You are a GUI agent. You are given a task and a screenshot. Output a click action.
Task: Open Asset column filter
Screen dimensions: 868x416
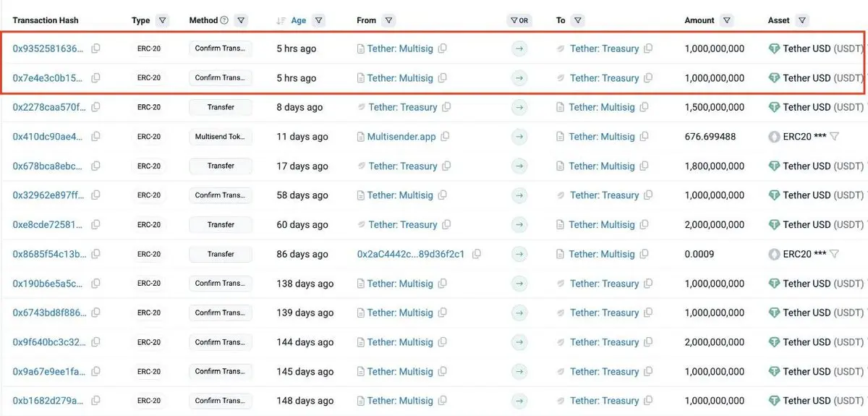801,20
